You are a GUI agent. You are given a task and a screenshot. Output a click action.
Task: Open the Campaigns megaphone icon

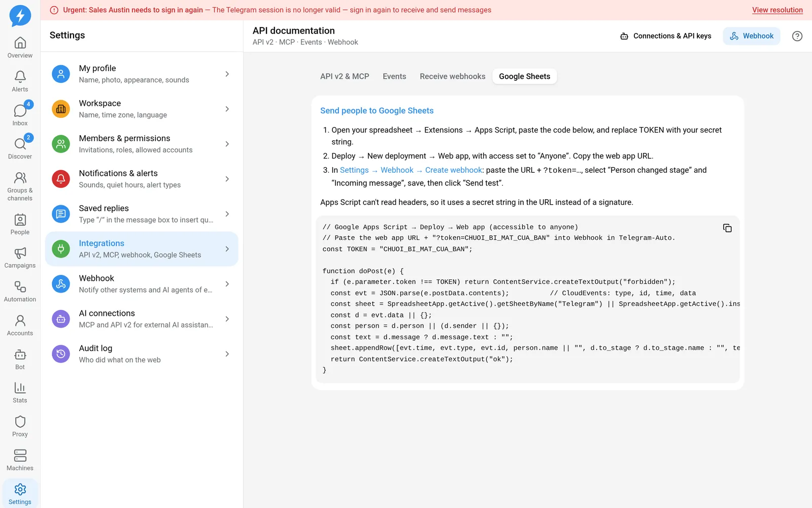coord(20,258)
